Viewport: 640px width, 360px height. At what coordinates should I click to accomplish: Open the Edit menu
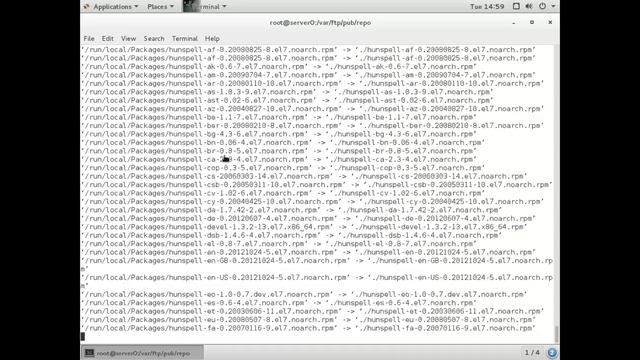click(x=107, y=38)
